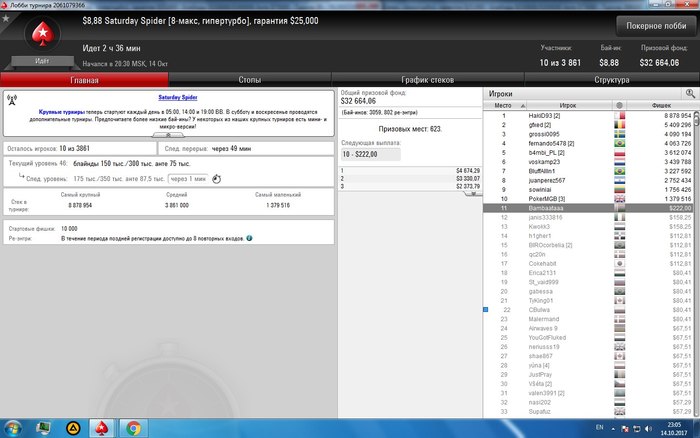Screen dimensions: 700x438
Task: Open the Chrome taskbar icon
Action: click(x=133, y=428)
